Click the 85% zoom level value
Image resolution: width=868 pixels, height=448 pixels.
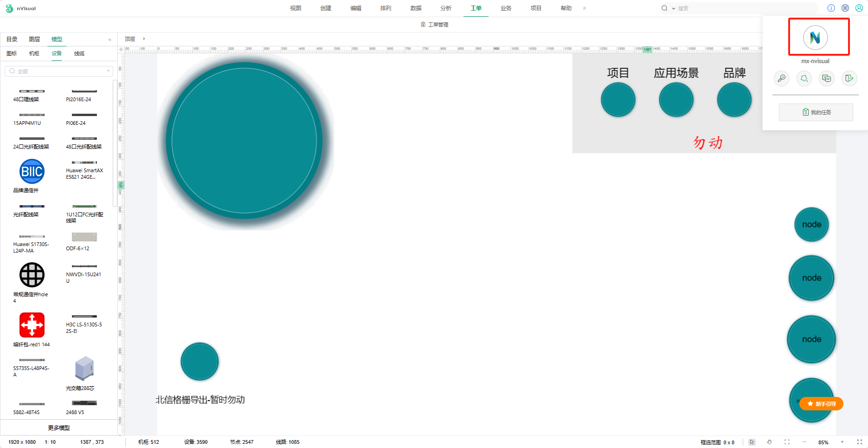tap(823, 442)
